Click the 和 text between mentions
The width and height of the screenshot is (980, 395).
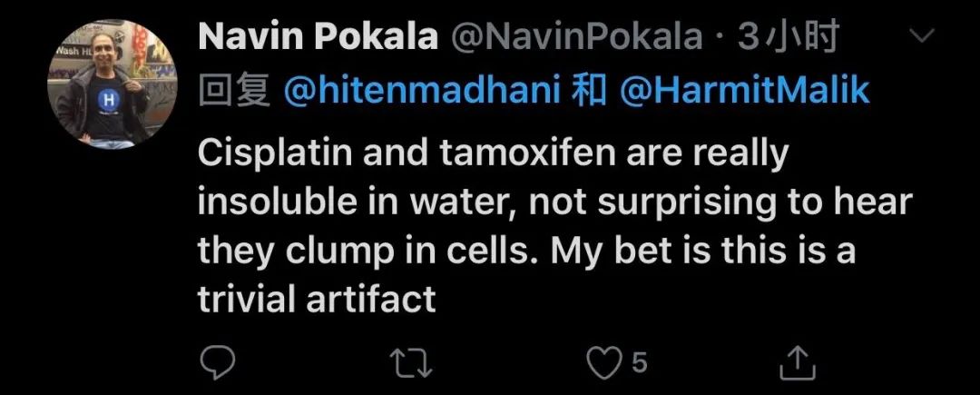(590, 92)
